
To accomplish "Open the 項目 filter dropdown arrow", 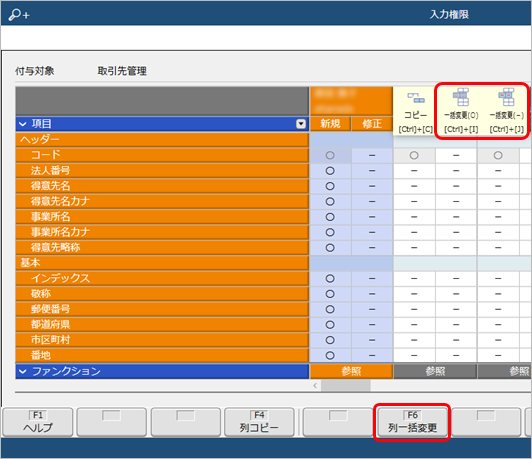I will pos(301,124).
